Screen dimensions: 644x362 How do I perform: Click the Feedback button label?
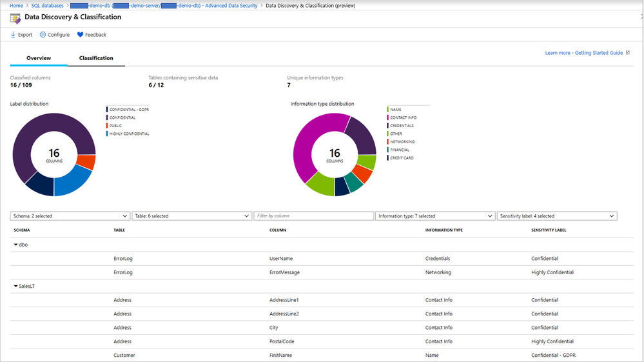pyautogui.click(x=95, y=35)
